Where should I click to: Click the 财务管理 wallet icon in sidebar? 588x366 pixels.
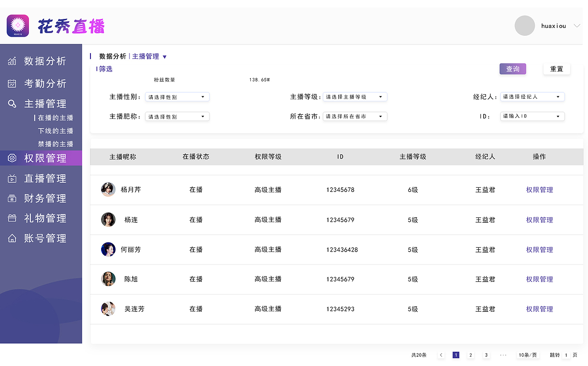coord(12,198)
